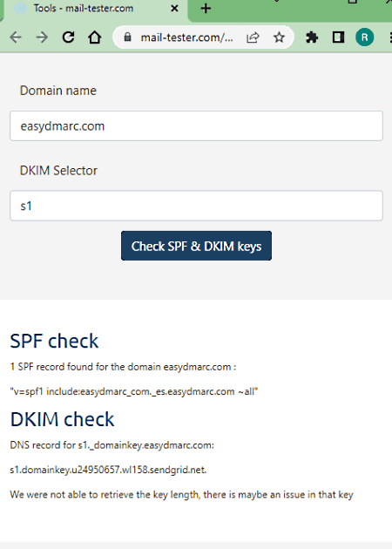The width and height of the screenshot is (392, 549).
Task: Focus the address bar URL
Action: point(186,37)
